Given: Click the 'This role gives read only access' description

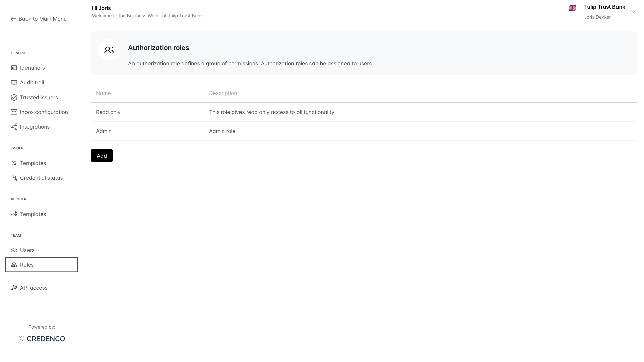Looking at the screenshot, I should click(x=272, y=112).
